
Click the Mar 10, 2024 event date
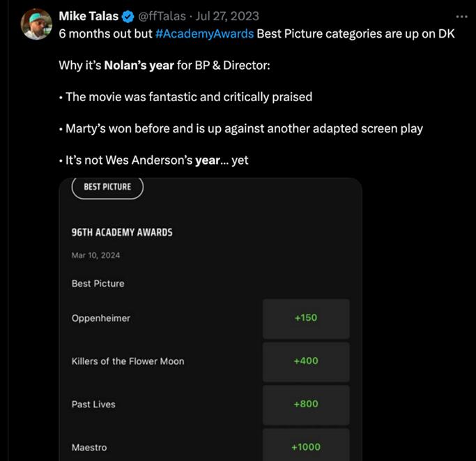click(x=95, y=255)
